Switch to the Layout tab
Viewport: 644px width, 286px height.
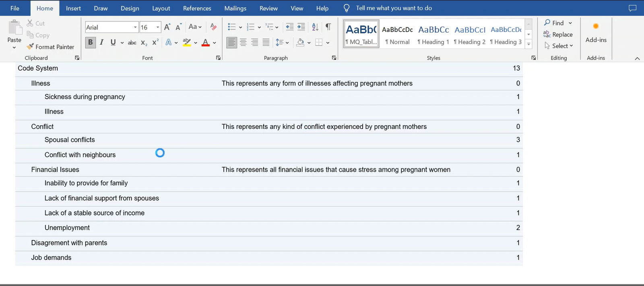click(x=161, y=8)
